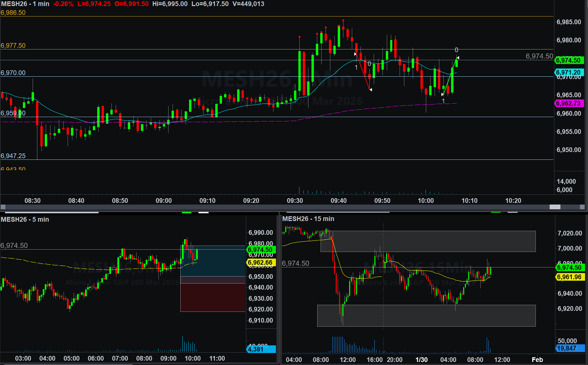Click the MESH26 - 1 min chart header
The width and height of the screenshot is (588, 365).
(x=25, y=4)
